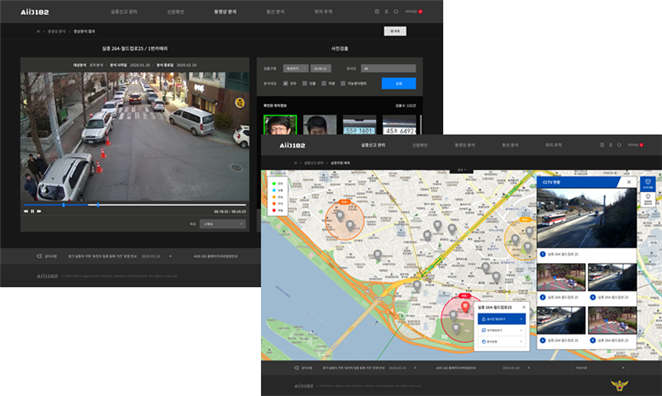Select the upper pin inside the orange circle
Viewport: 662px width, 396px height.
(x=340, y=217)
